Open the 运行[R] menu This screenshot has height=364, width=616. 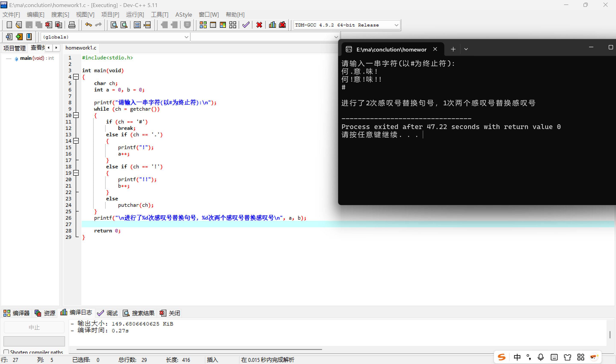coord(135,15)
